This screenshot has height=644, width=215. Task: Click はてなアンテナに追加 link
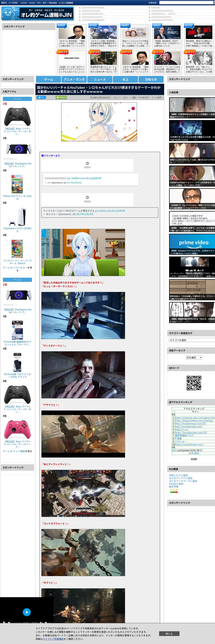pyautogui.click(x=181, y=478)
